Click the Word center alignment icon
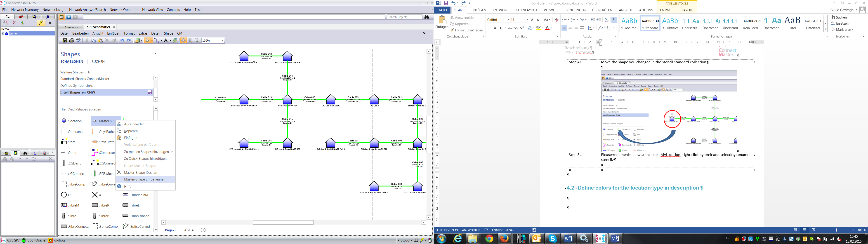The image size is (868, 244). (x=570, y=28)
